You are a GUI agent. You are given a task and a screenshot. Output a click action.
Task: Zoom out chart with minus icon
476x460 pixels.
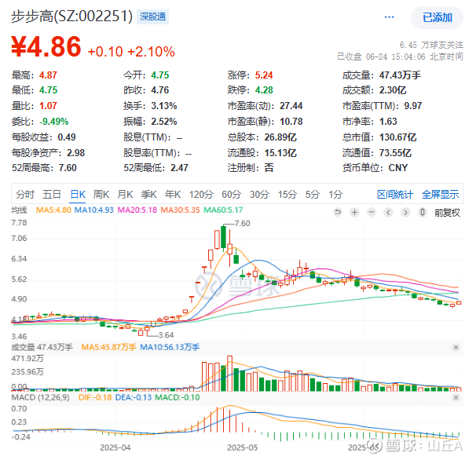tap(372, 212)
